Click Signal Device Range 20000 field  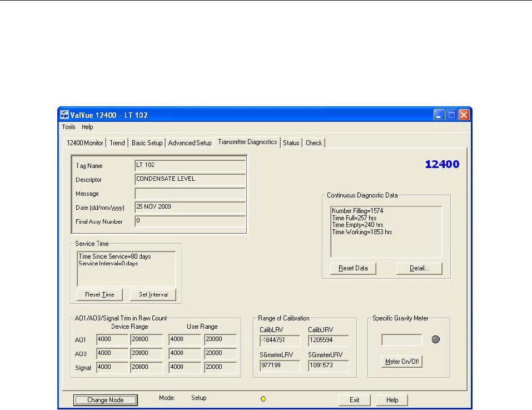(x=147, y=367)
